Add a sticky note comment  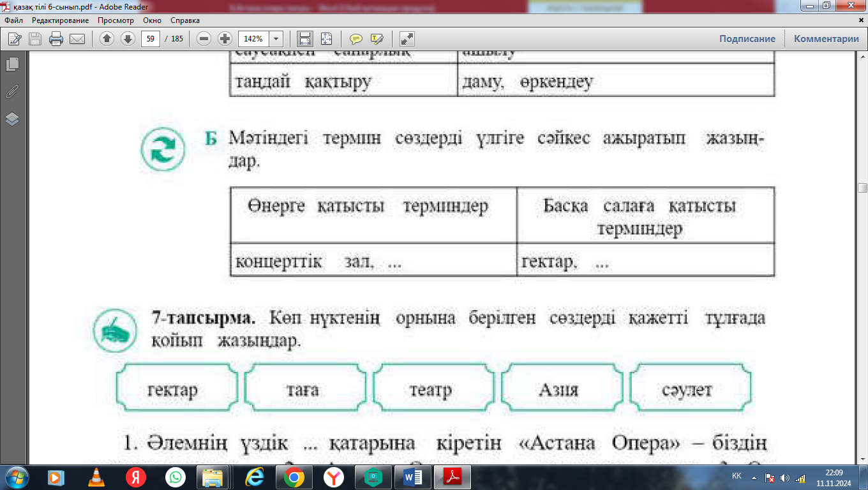tap(356, 39)
